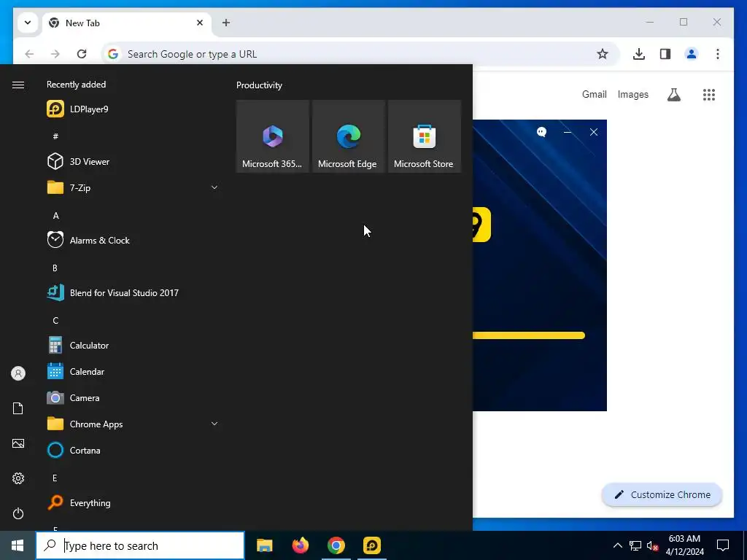Open Search Labs flask icon
This screenshot has height=560, width=747.
pos(673,94)
